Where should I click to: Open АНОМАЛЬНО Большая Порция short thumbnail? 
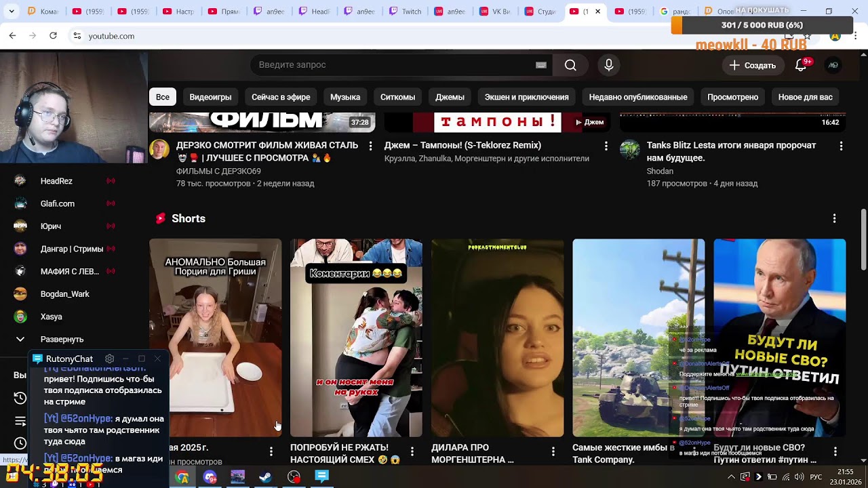click(x=216, y=338)
